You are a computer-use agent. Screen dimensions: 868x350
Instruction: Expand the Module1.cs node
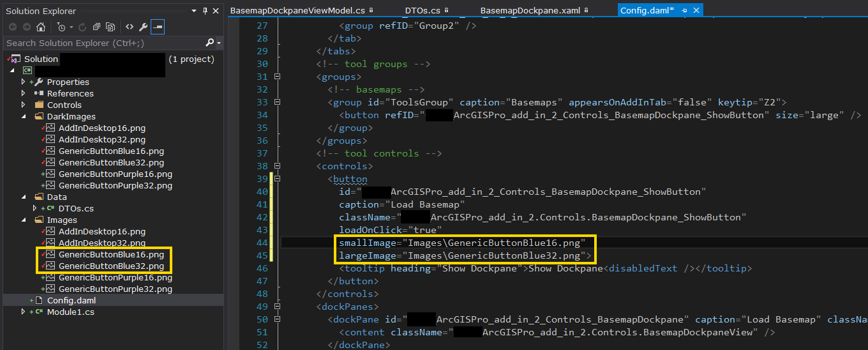[x=24, y=312]
